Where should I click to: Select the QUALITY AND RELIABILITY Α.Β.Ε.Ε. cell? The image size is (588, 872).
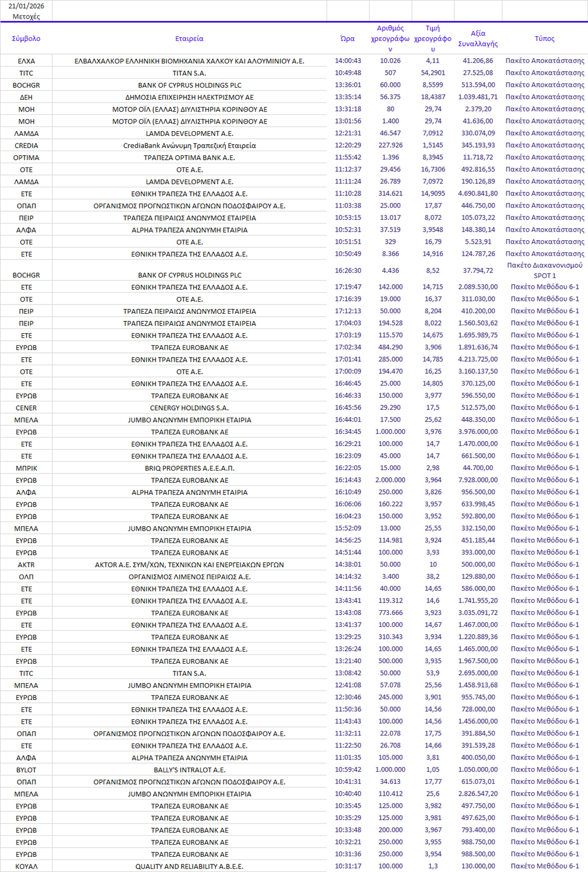coord(190,866)
